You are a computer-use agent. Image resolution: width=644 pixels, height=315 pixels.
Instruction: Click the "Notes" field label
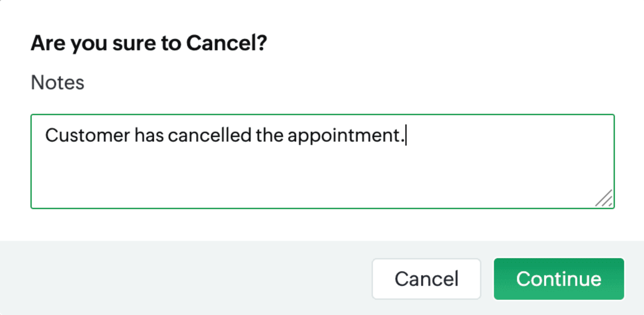[x=58, y=82]
